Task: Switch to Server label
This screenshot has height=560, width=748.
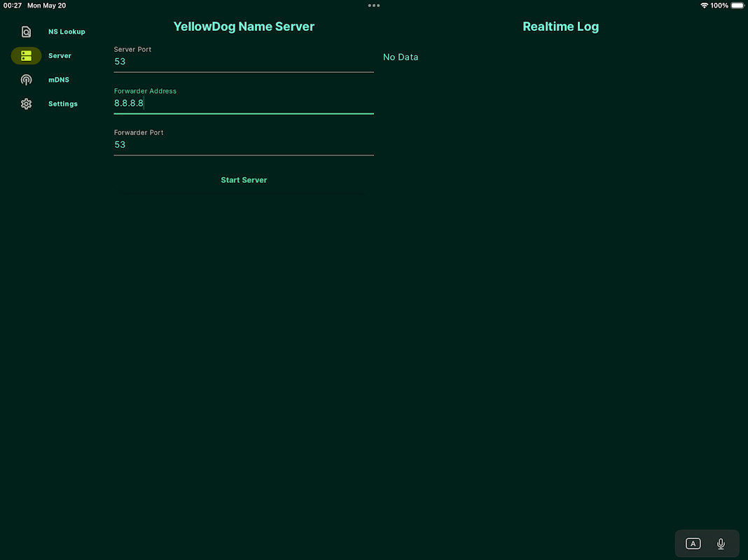Action: point(60,56)
